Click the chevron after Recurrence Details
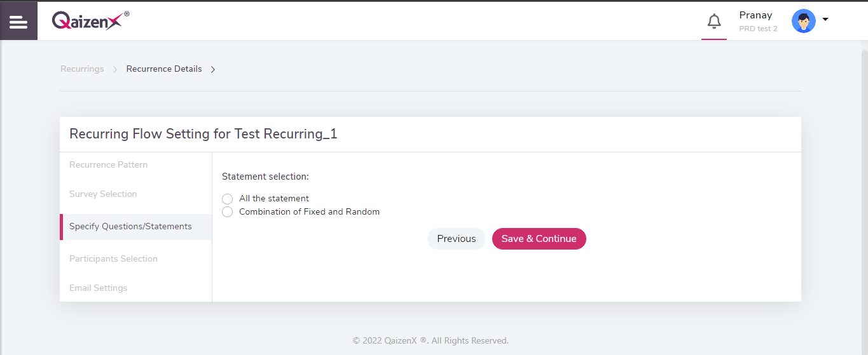The width and height of the screenshot is (868, 355). point(213,69)
